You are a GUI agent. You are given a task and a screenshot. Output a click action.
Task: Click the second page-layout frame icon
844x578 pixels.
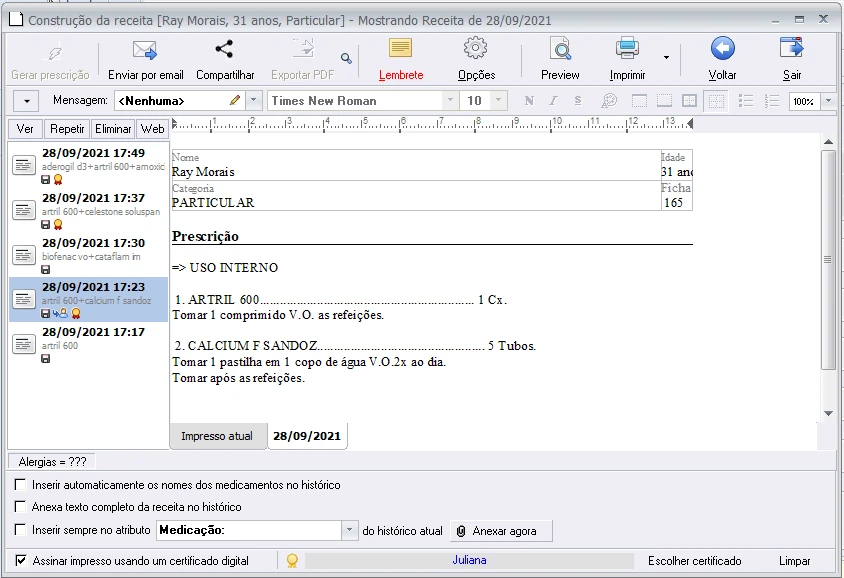coord(664,101)
